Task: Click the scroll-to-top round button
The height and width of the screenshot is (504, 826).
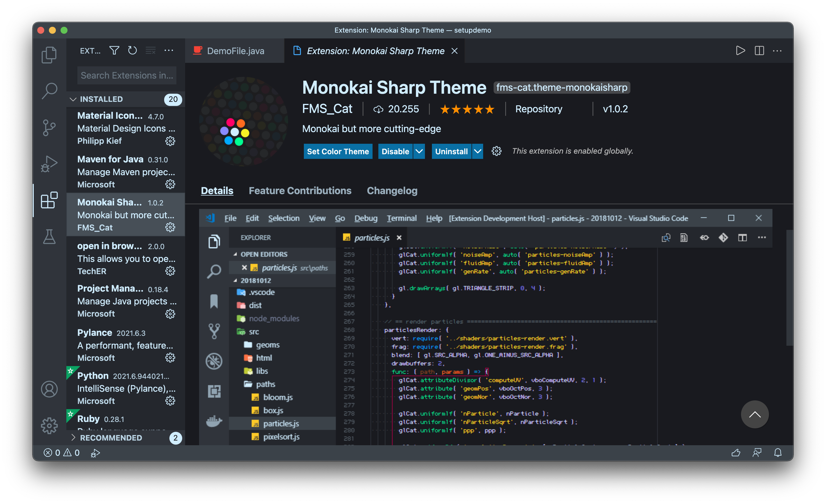Action: (755, 414)
